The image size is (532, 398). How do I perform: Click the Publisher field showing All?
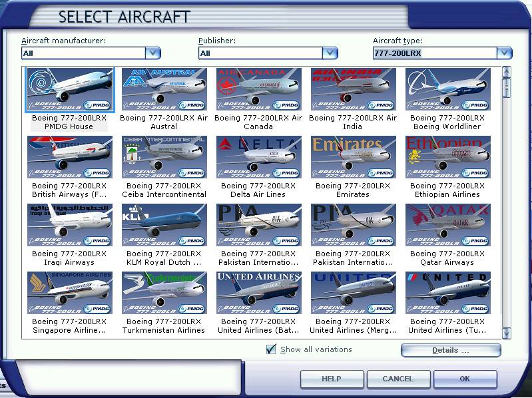[x=260, y=53]
